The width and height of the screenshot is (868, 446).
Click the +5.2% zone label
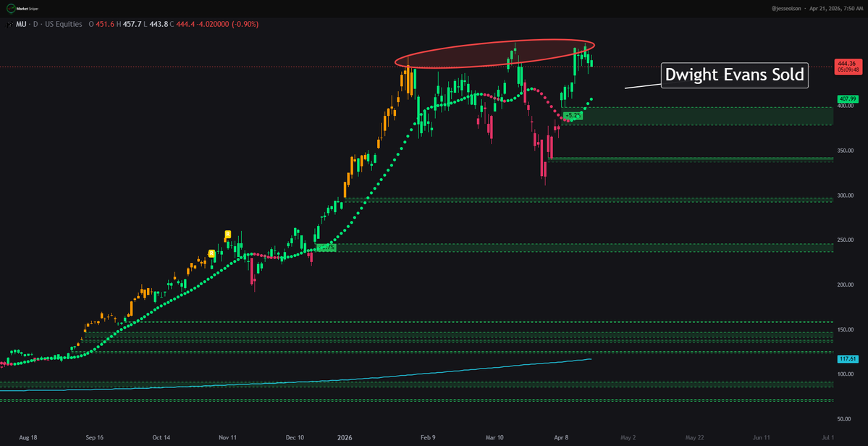[x=573, y=116]
